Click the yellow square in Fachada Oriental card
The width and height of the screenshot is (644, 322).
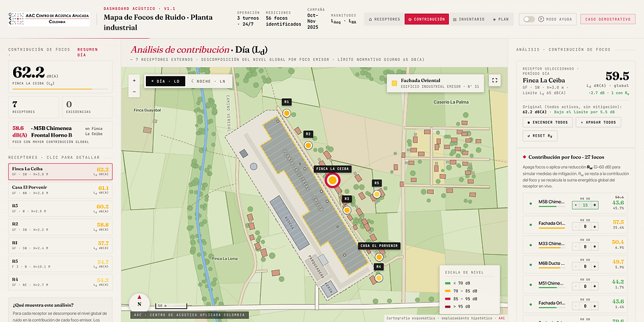tap(394, 83)
